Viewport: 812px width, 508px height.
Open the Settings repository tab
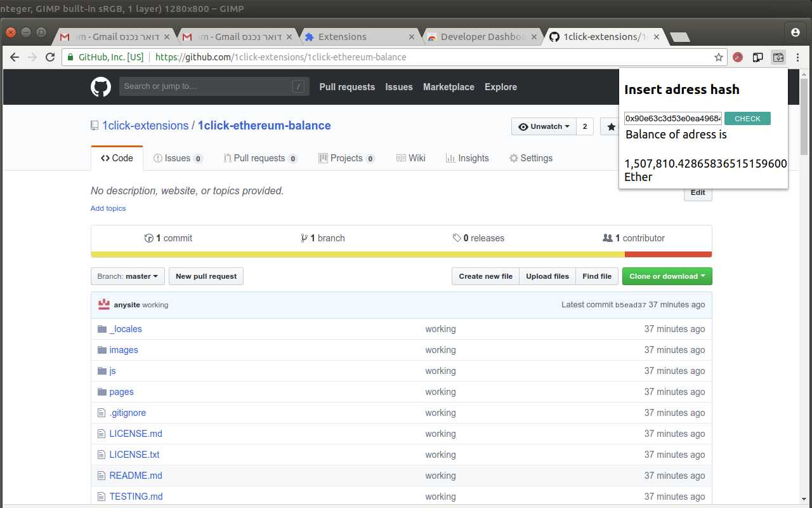tap(530, 158)
